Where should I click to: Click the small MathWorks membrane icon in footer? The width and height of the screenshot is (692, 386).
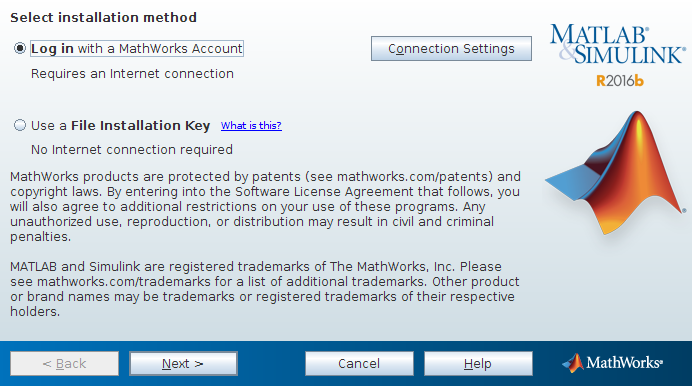pyautogui.click(x=573, y=363)
